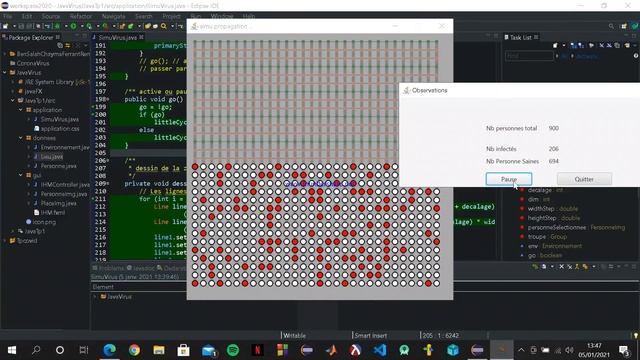This screenshot has width=640, height=360.
Task: Click Link with Editor icon in Package Explorer
Action: [68, 45]
